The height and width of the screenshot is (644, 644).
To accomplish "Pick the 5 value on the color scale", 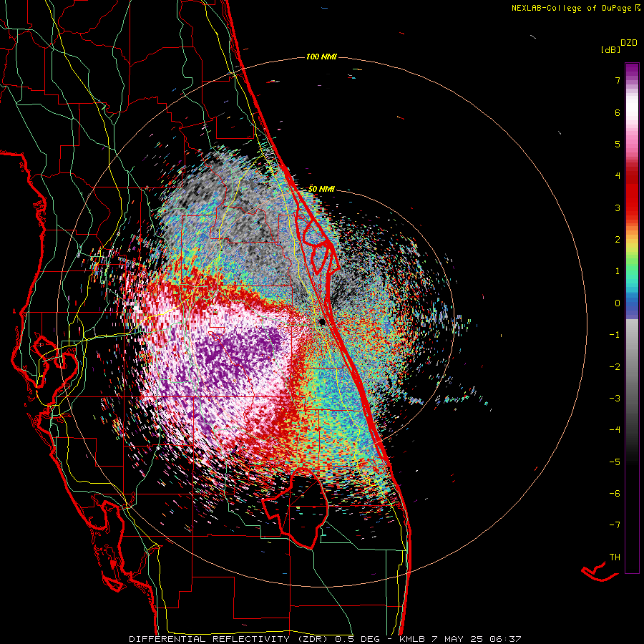I will point(618,144).
